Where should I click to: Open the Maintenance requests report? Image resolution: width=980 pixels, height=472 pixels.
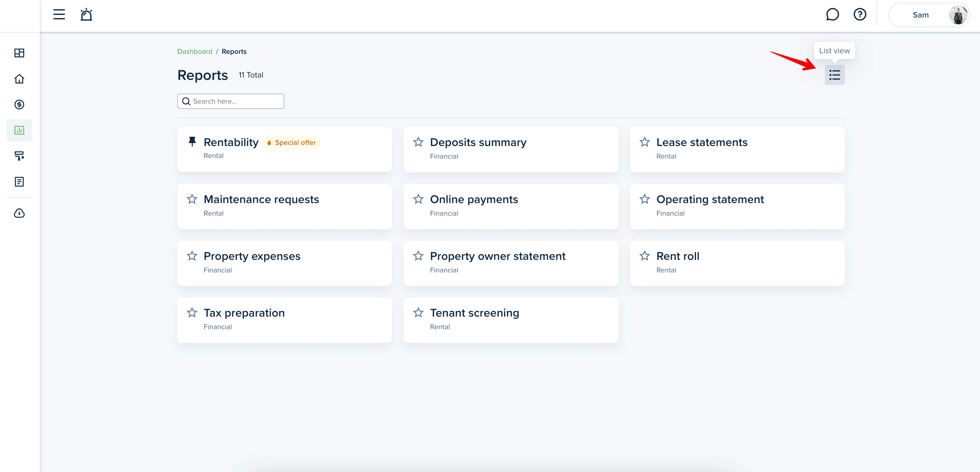point(285,207)
